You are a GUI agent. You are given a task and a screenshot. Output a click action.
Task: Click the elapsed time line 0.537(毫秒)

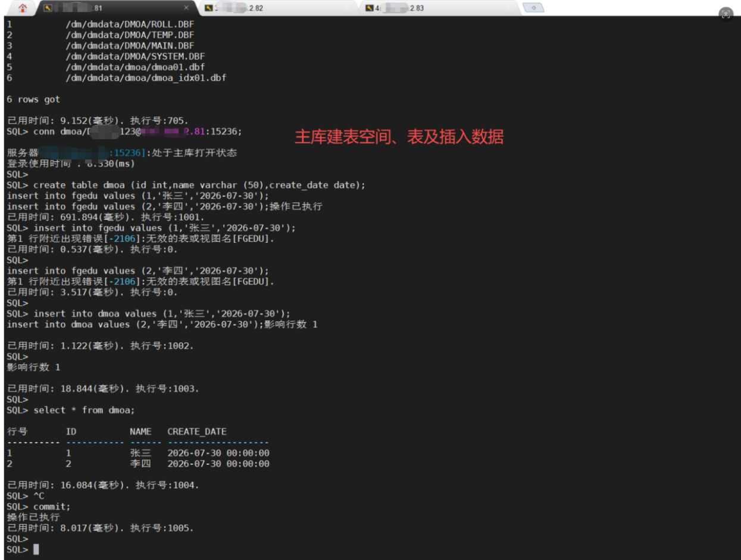pyautogui.click(x=92, y=249)
